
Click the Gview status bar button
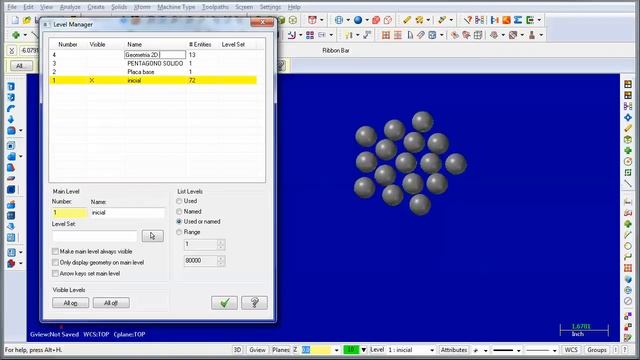click(x=257, y=350)
